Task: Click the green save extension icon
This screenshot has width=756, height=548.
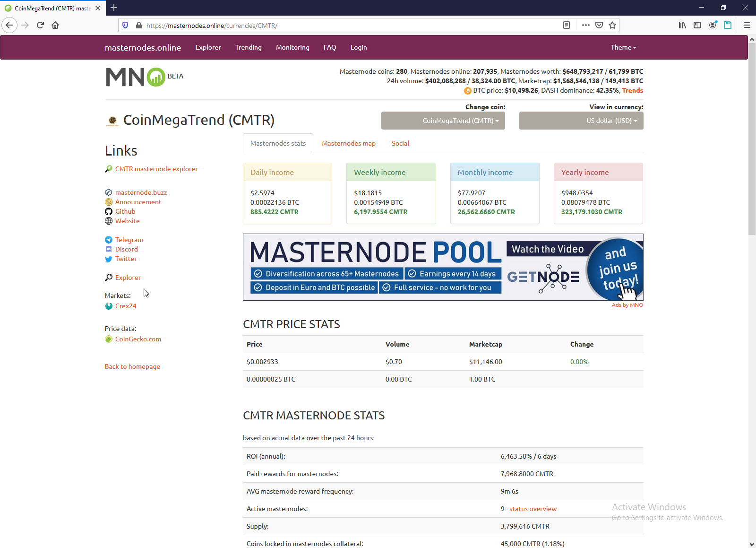Action: (x=728, y=25)
